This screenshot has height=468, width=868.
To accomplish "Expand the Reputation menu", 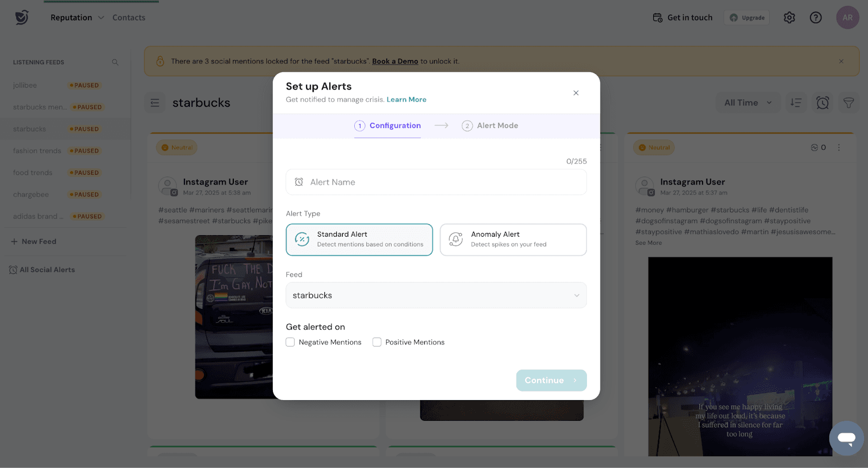I will click(76, 18).
